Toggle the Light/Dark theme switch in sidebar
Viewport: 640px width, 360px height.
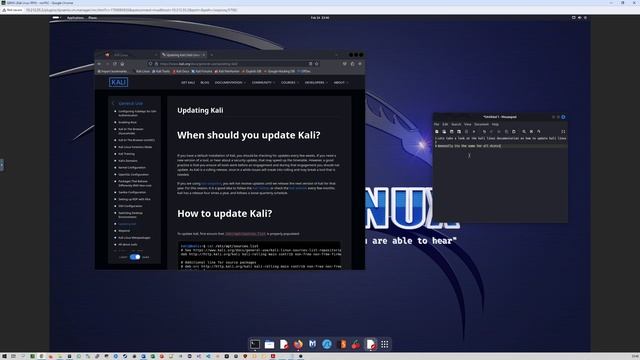135,257
